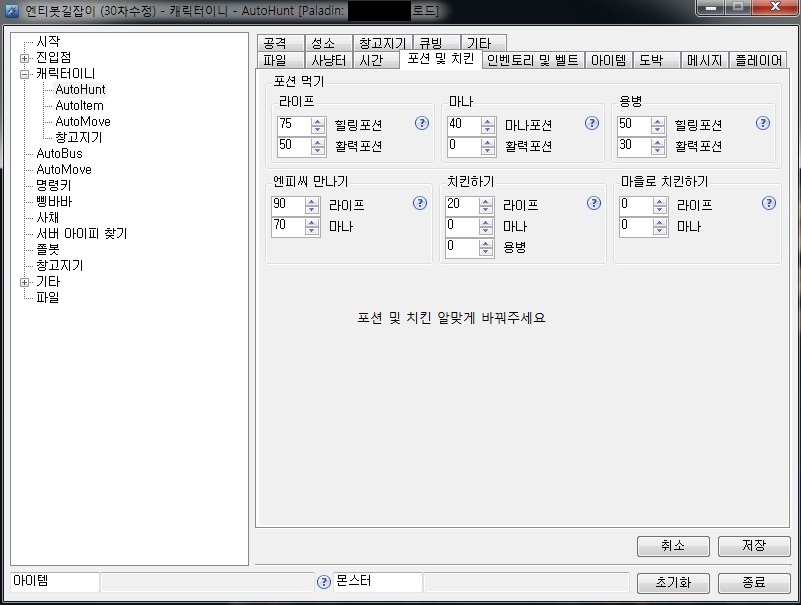Image resolution: width=801 pixels, height=605 pixels.
Task: Click help icon in 마을로 치킨하기 group
Action: pyautogui.click(x=768, y=203)
